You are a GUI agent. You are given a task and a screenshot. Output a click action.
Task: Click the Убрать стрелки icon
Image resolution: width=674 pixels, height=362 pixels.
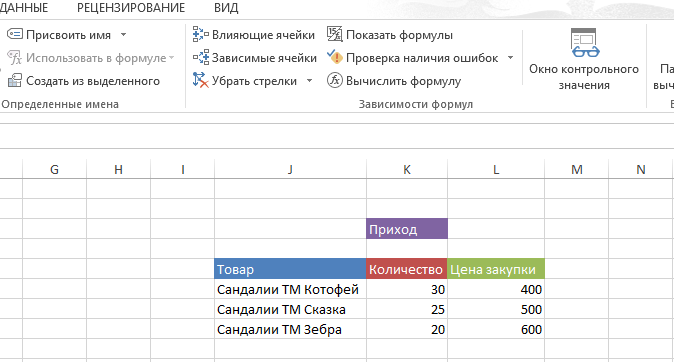[x=200, y=80]
